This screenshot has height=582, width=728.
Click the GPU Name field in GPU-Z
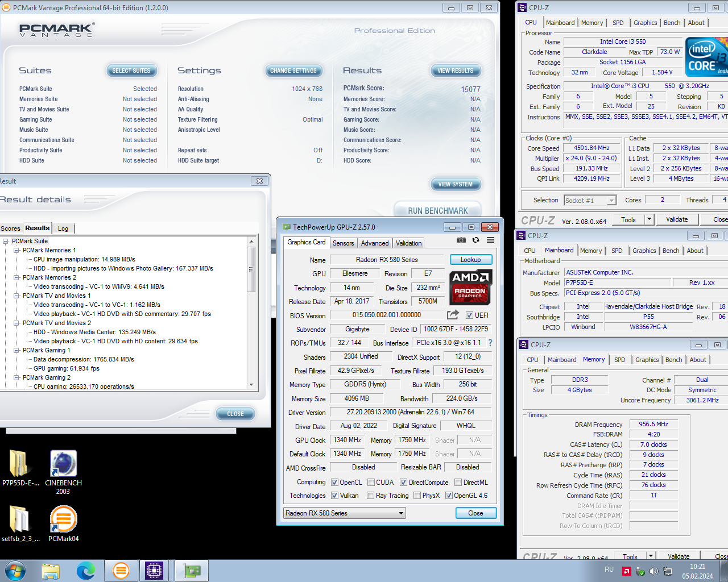[x=387, y=260]
